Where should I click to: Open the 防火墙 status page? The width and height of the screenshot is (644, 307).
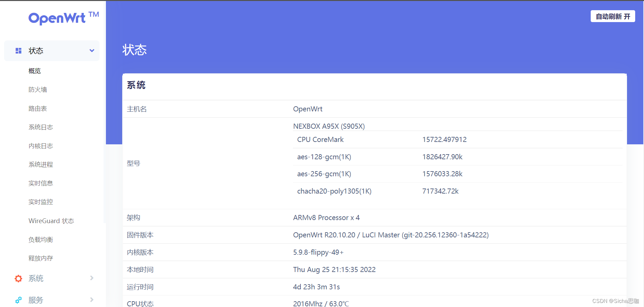click(x=38, y=90)
